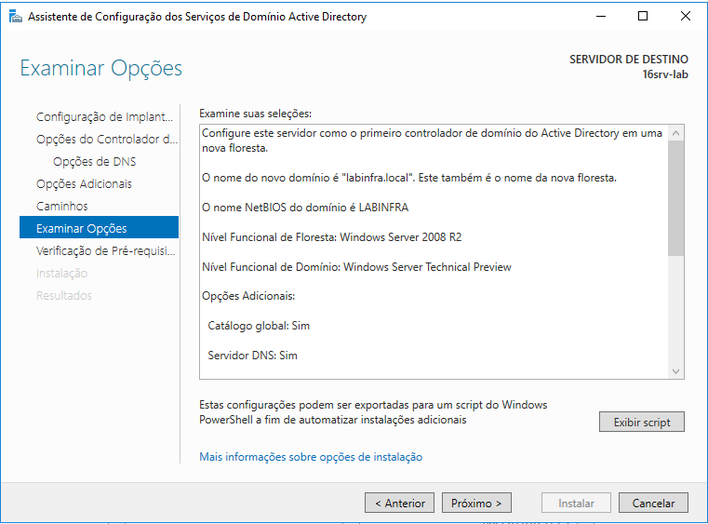Navigate to the Caminhos step
This screenshot has height=524, width=708.
point(62,206)
